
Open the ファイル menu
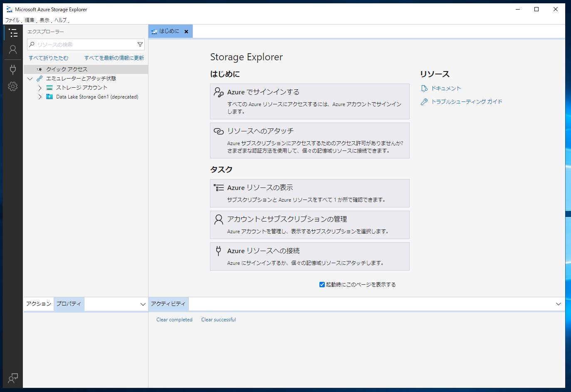click(x=12, y=20)
